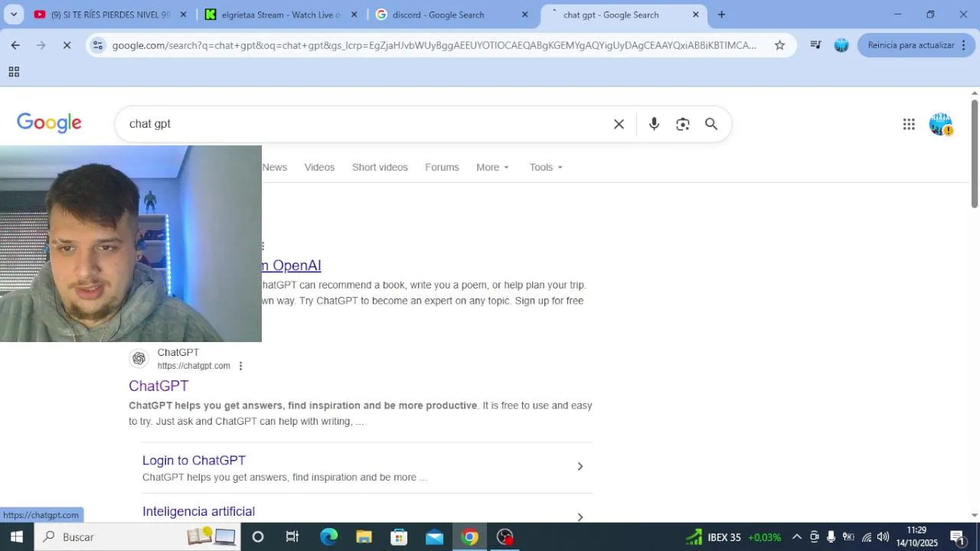Click the ChatGPT site favicon
Viewport: 980px width, 551px height.
pyautogui.click(x=139, y=358)
